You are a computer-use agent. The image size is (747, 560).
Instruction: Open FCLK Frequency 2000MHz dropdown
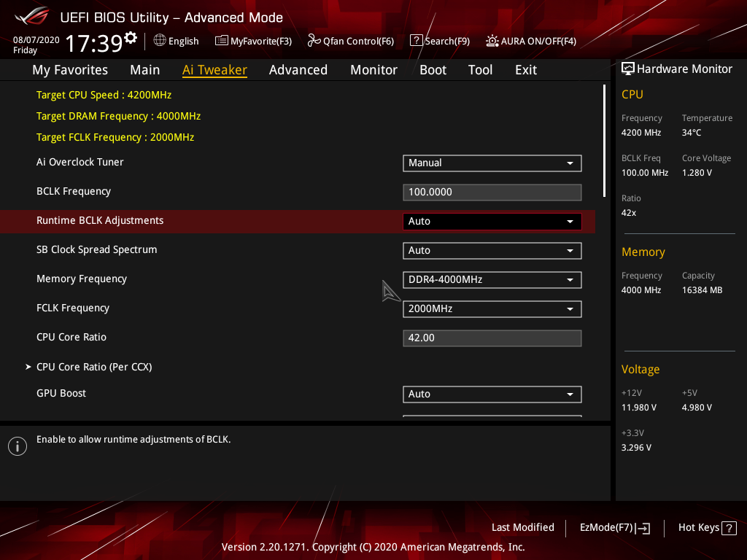click(x=492, y=308)
